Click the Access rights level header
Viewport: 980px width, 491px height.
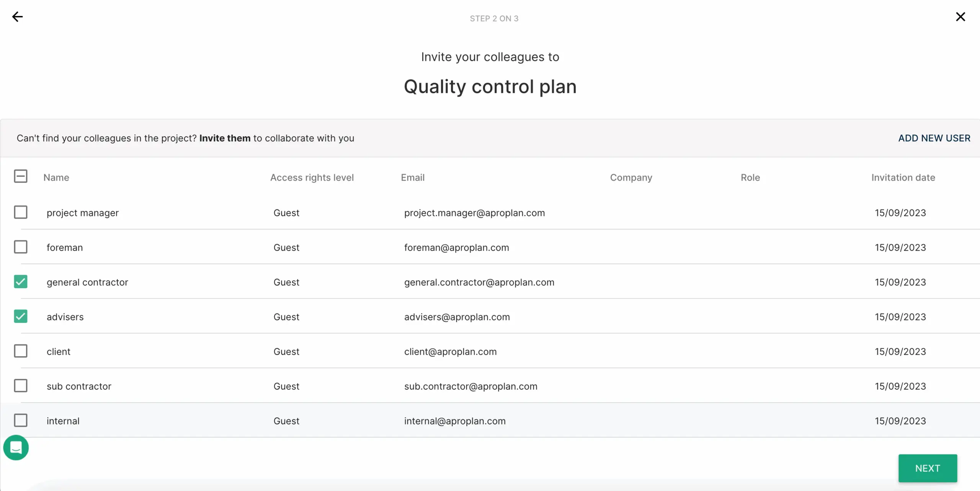coord(312,178)
